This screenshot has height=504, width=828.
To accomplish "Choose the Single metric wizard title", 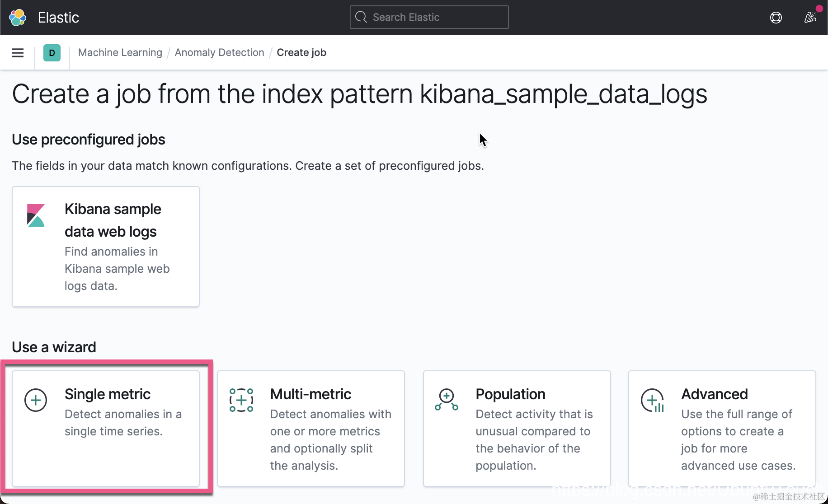I will (x=108, y=394).
